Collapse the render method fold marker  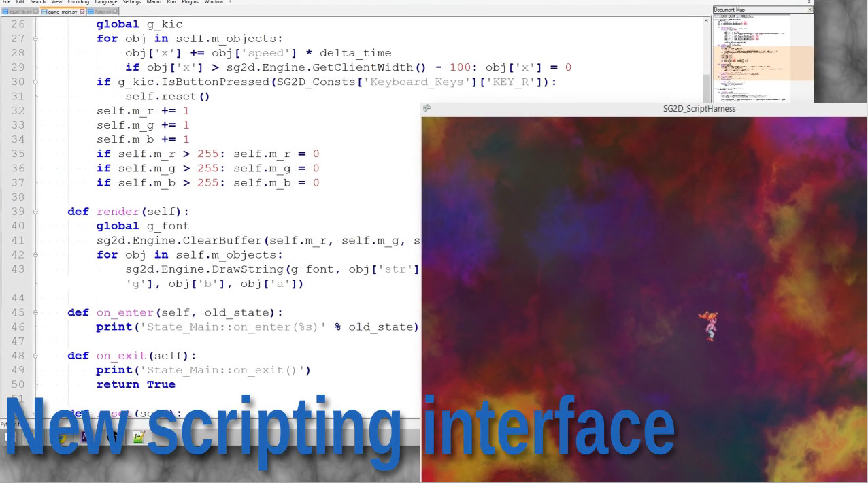pos(34,212)
